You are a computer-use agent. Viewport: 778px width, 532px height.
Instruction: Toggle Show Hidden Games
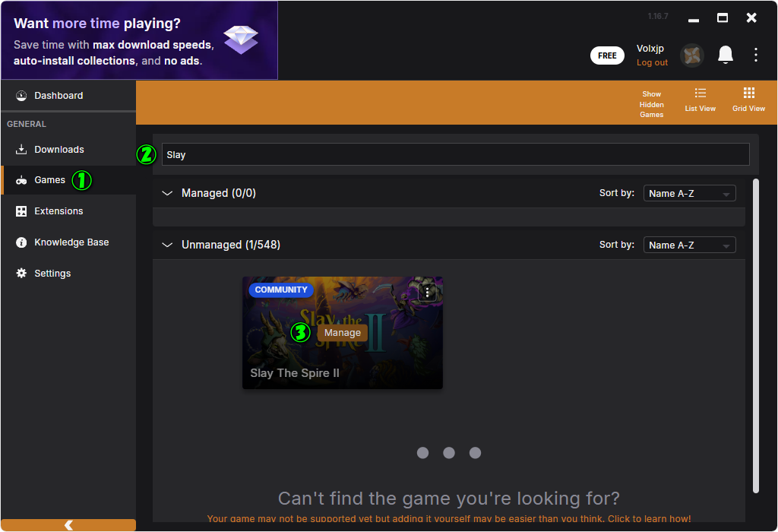click(651, 104)
